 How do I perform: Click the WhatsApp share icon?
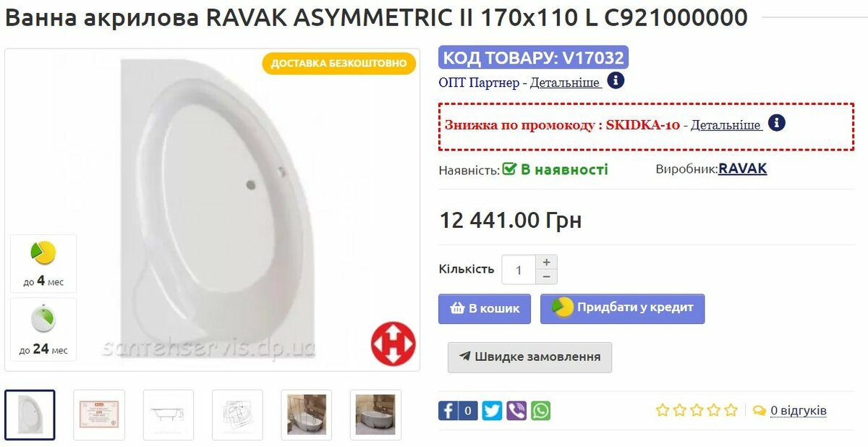[540, 411]
